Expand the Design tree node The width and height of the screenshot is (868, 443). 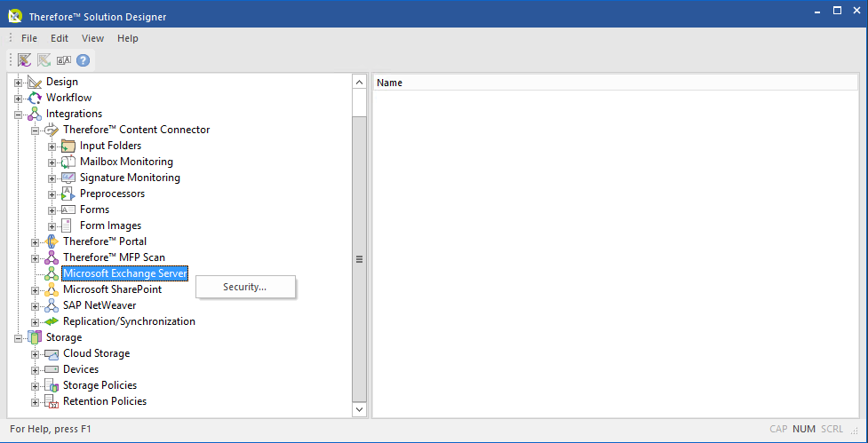(19, 83)
